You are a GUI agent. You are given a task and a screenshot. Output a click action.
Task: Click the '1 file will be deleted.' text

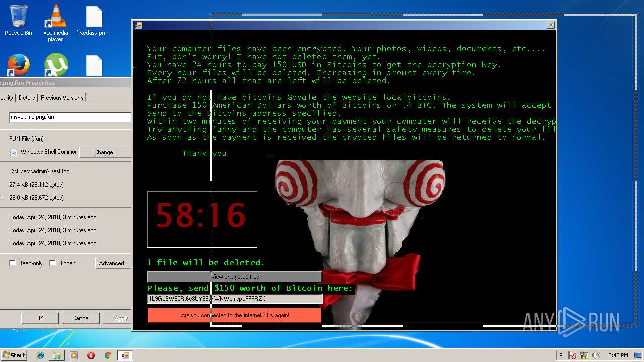205,263
